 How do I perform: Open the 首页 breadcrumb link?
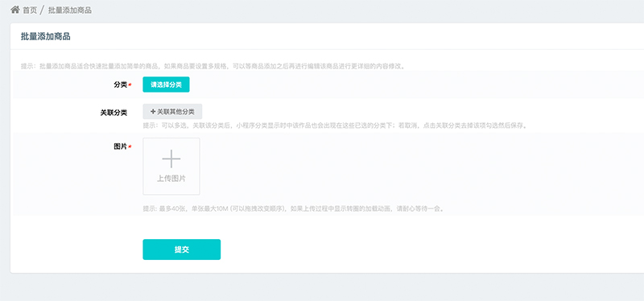[30, 10]
